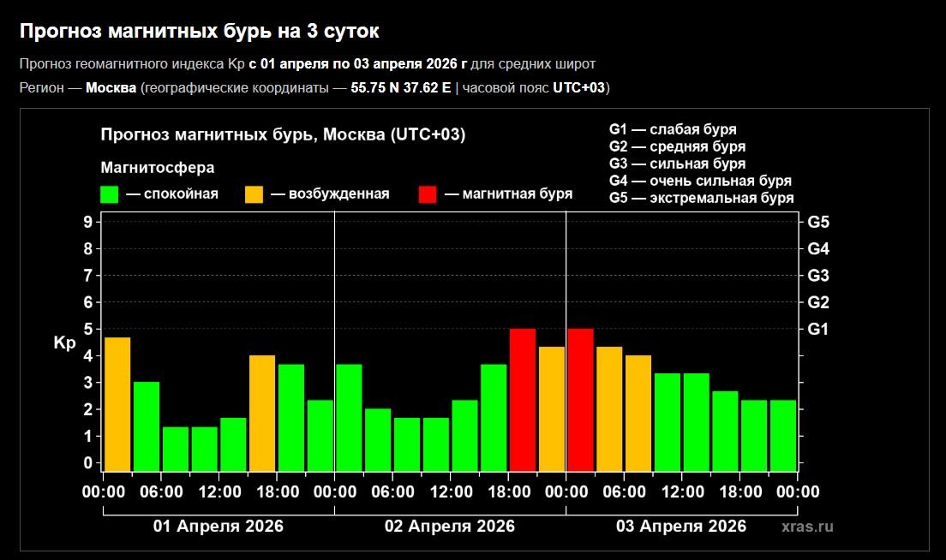Click the G1 label on right axis
The width and height of the screenshot is (946, 560).
click(x=817, y=329)
